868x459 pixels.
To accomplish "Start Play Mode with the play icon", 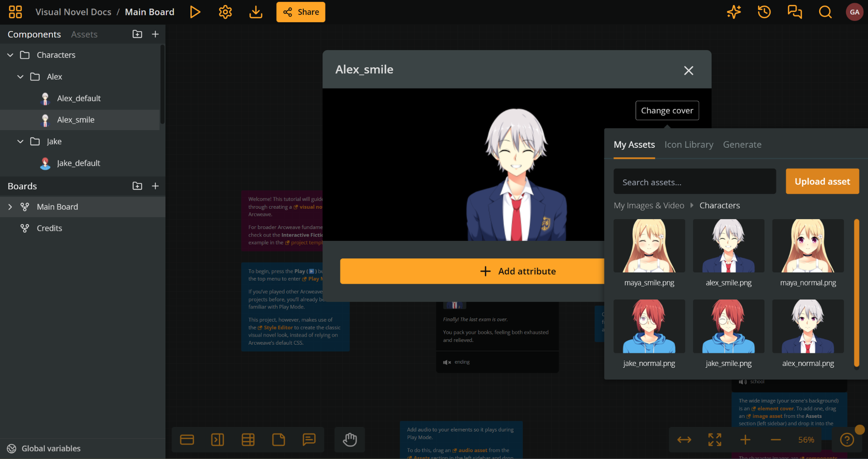I will tap(195, 12).
